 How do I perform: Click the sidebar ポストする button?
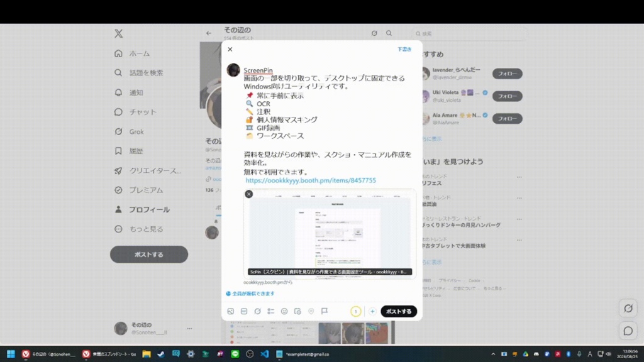pyautogui.click(x=149, y=255)
